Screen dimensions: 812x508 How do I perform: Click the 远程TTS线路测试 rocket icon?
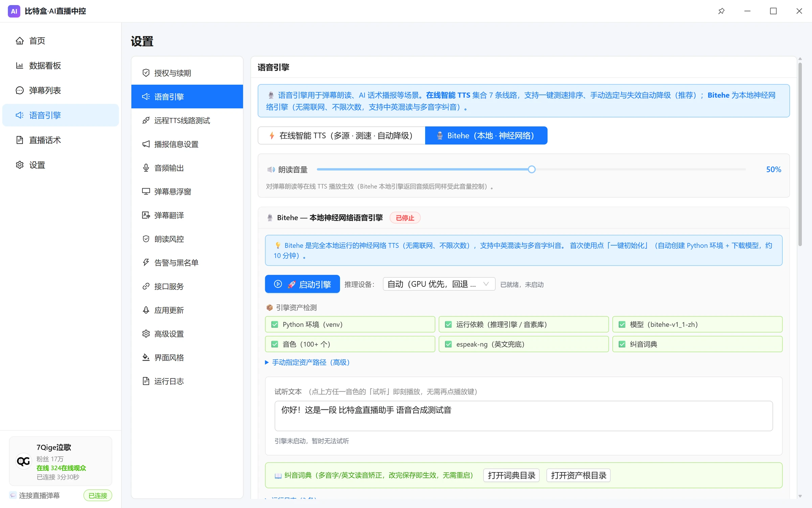[146, 120]
